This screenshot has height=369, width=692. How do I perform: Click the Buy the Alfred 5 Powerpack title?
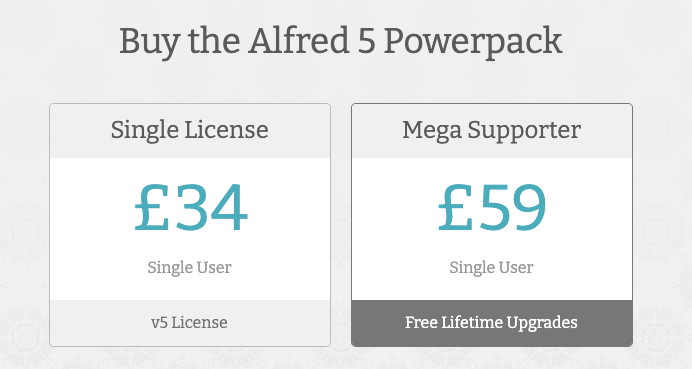[x=341, y=42]
